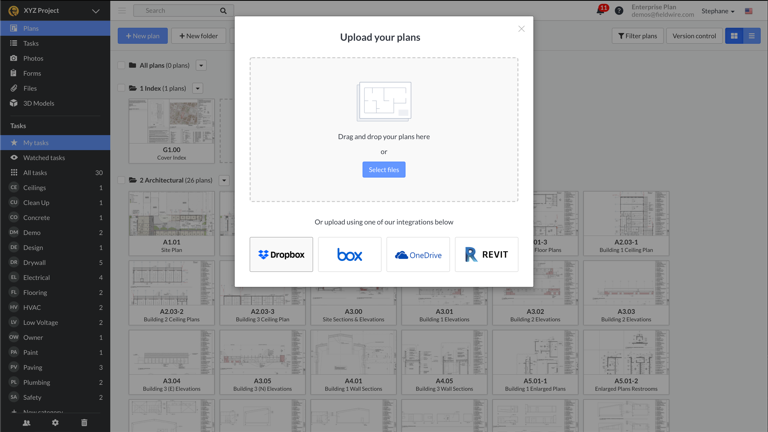Image resolution: width=768 pixels, height=432 pixels.
Task: Tick the All plans checkbox
Action: 121,66
